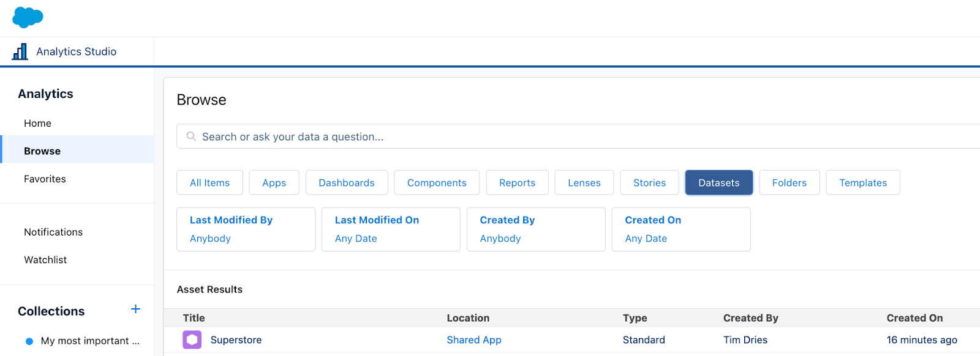Filter results by Components
Screen dimensions: 980x356
pyautogui.click(x=437, y=182)
